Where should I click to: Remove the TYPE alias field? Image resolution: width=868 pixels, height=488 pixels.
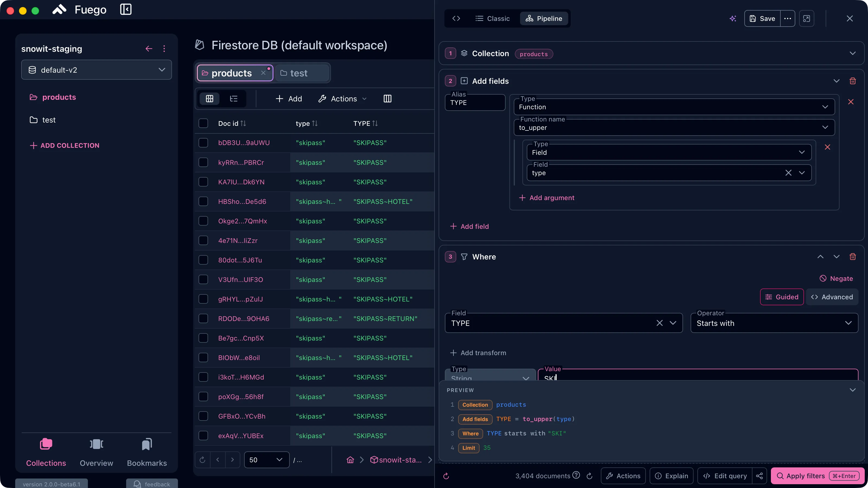coord(851,102)
